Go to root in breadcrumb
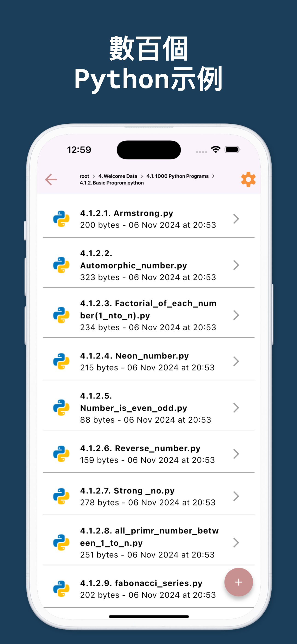This screenshot has width=297, height=644. coord(84,176)
